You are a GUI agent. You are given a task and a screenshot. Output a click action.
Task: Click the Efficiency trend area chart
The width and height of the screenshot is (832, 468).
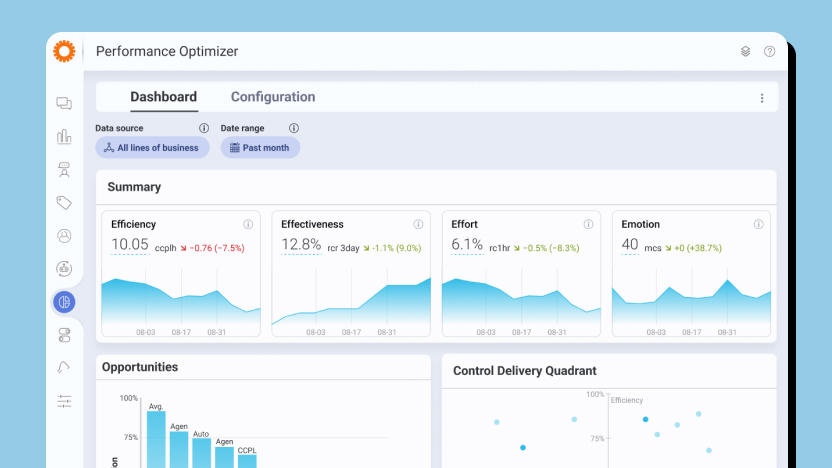click(181, 300)
